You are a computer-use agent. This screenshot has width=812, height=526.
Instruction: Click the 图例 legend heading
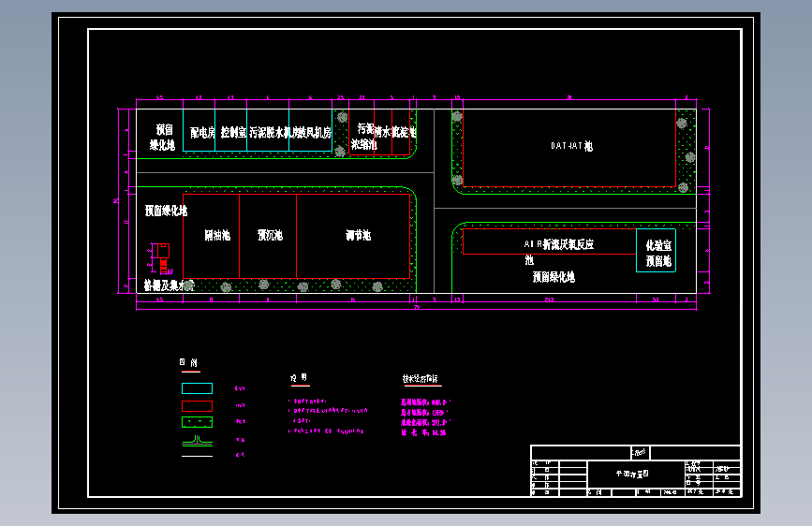coord(188,362)
